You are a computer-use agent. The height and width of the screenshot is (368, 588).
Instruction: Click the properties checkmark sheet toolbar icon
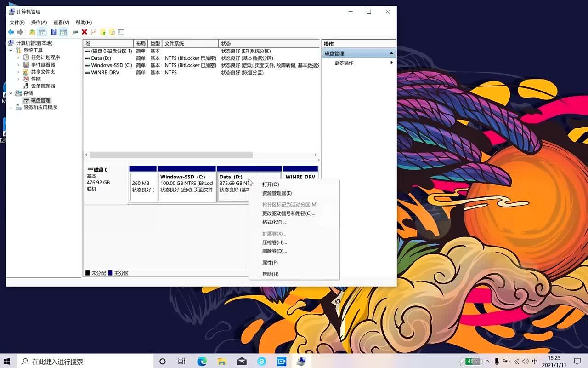94,32
